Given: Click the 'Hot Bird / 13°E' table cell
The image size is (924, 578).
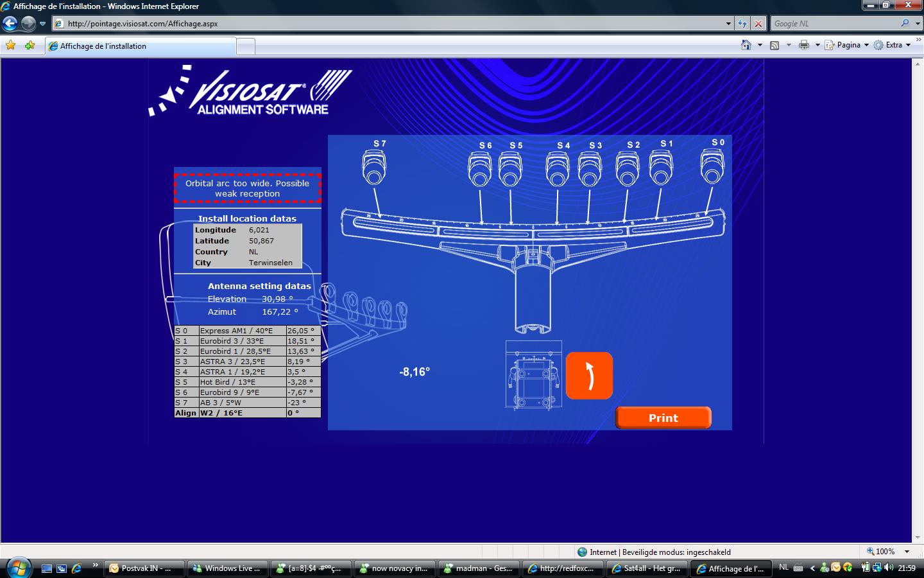Looking at the screenshot, I should pos(242,382).
